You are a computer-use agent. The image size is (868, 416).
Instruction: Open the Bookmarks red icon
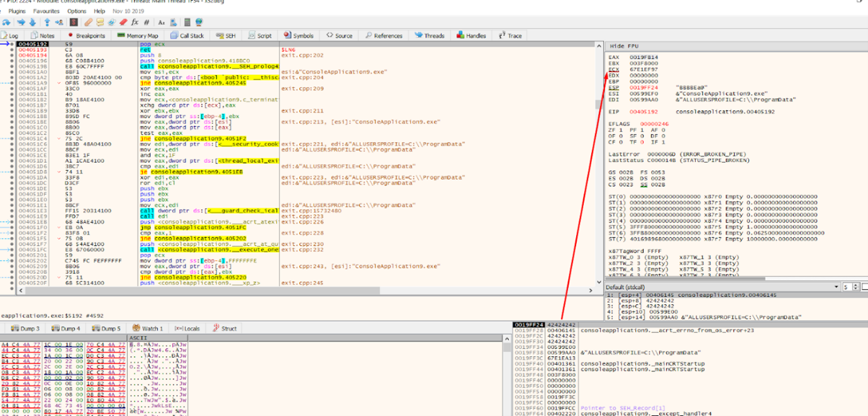coord(123,23)
